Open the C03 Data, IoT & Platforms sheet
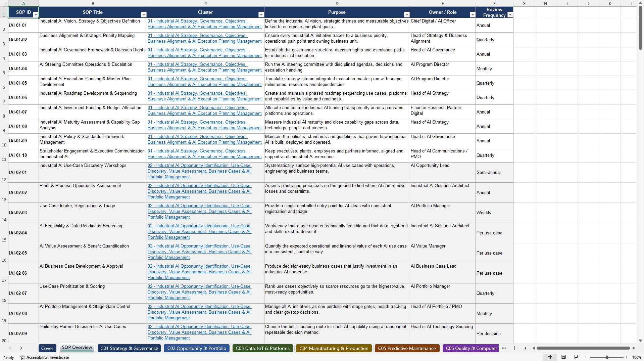Image resolution: width=644 pixels, height=361 pixels. point(263,348)
